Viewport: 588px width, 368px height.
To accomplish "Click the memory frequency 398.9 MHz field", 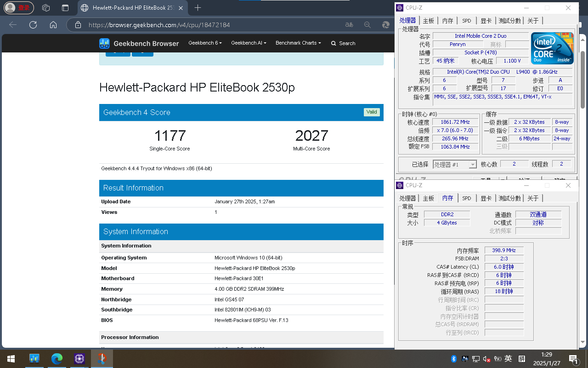I will coord(504,251).
